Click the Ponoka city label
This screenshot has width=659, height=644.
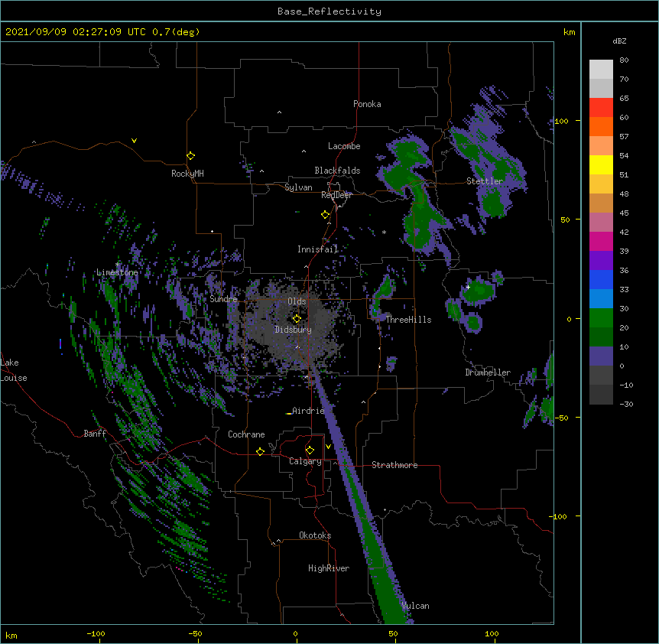pos(367,104)
